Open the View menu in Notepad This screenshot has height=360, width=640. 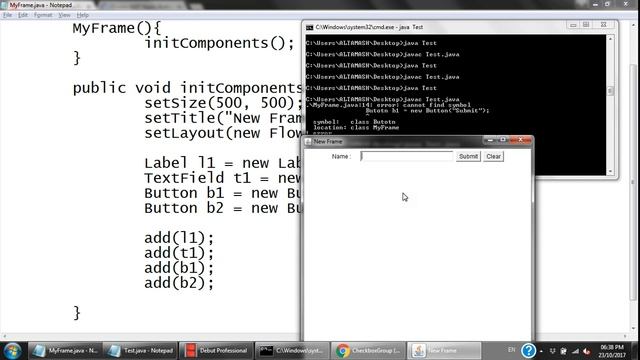(x=64, y=15)
